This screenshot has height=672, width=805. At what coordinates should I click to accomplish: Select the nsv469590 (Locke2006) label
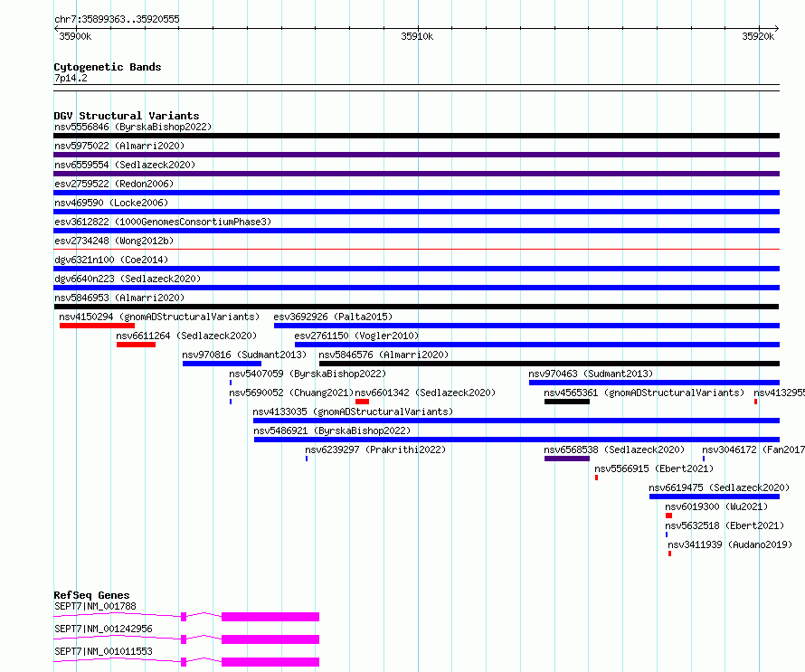tap(111, 203)
